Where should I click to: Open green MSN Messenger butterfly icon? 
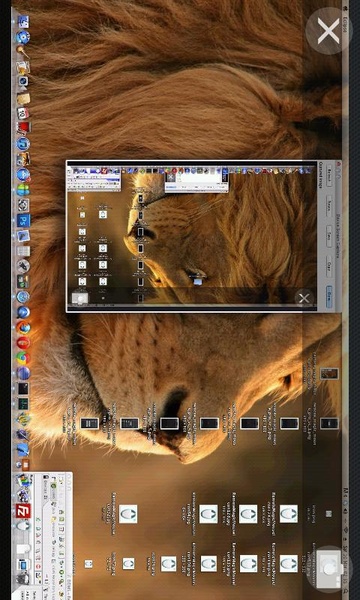[x=23, y=190]
